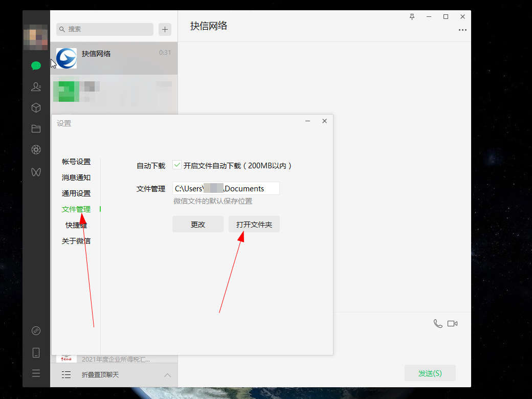
Task: Click the user profile avatar
Action: pyautogui.click(x=35, y=37)
